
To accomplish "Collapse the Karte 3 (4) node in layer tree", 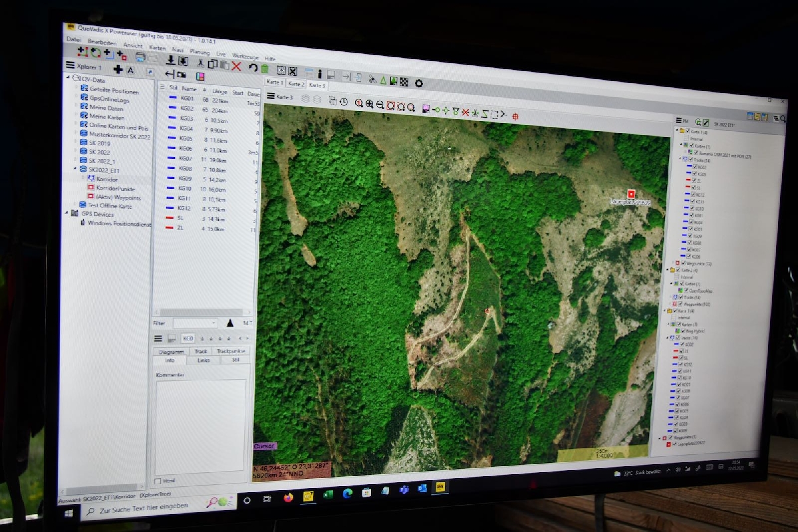I will click(x=664, y=311).
